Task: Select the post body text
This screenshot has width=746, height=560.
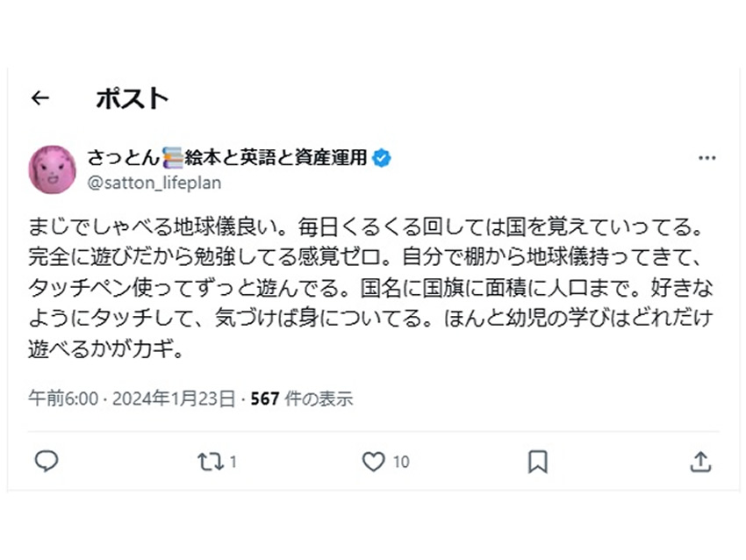Action: 369,287
